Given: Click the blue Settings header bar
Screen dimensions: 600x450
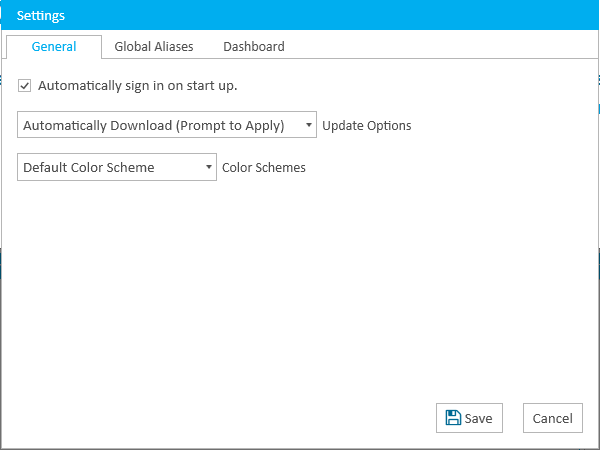Looking at the screenshot, I should 300,15.
